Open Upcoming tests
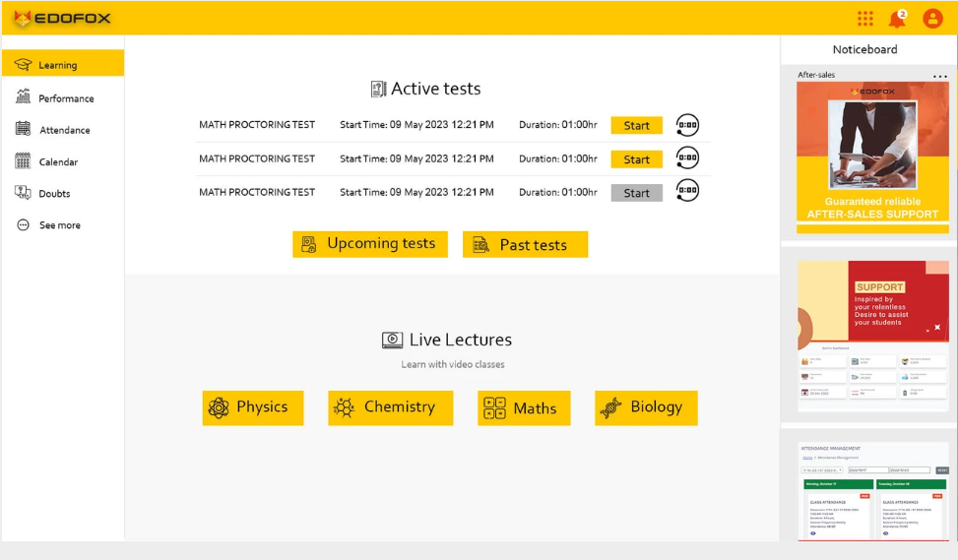This screenshot has width=958, height=560. coord(369,244)
